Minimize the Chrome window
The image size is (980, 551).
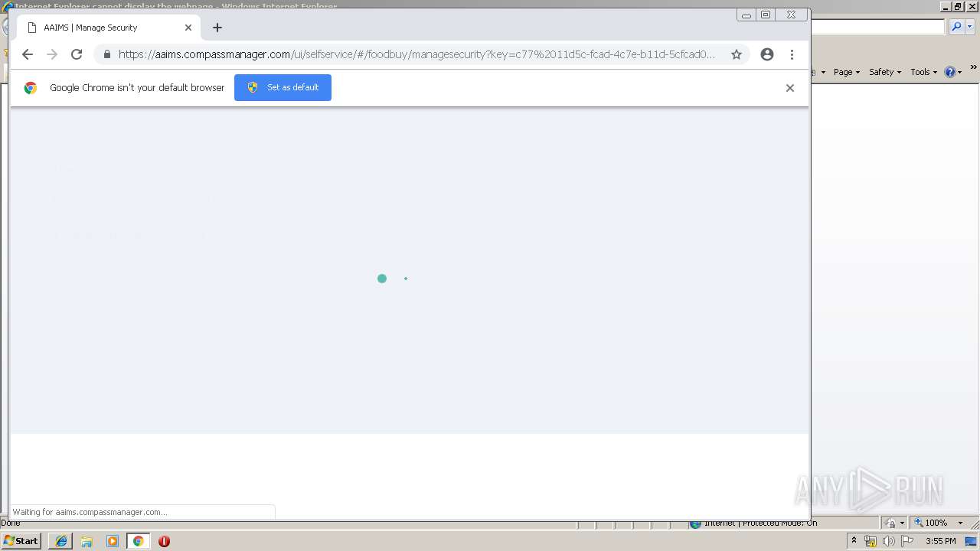point(746,15)
